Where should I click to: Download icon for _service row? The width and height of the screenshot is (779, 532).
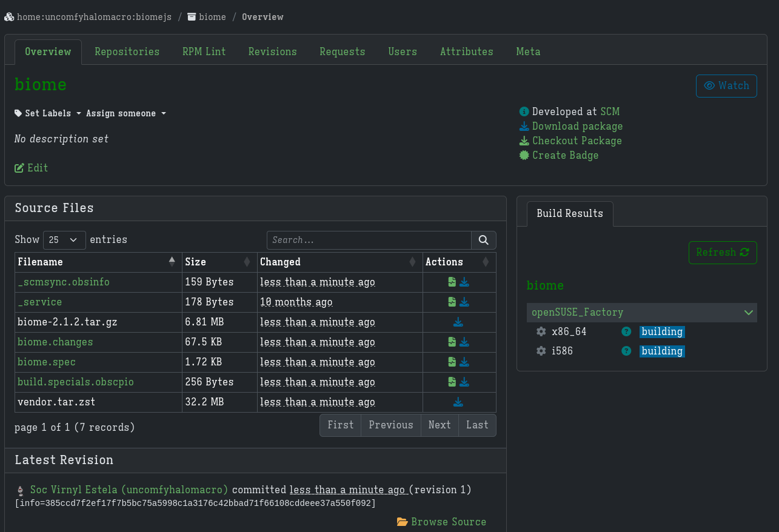pos(464,302)
